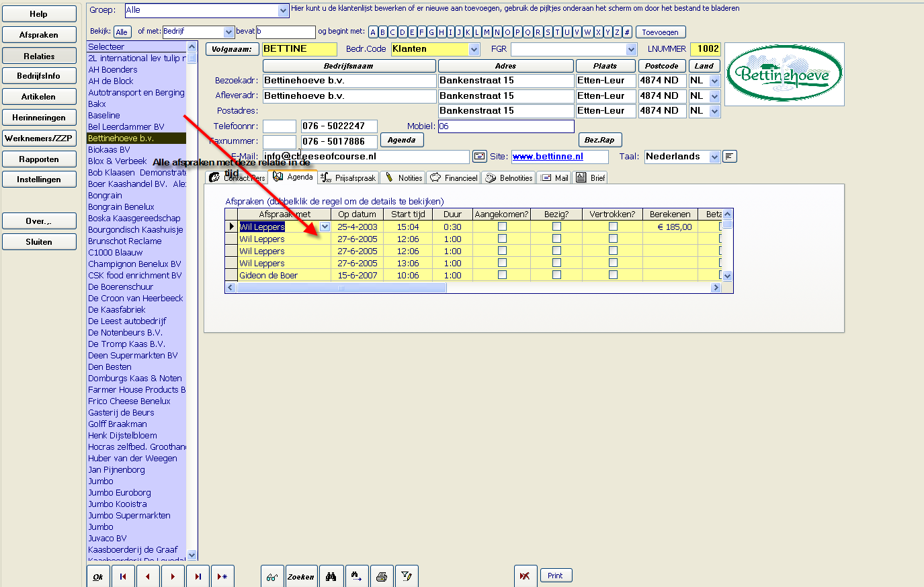The height and width of the screenshot is (587, 924).
Task: Tick Aangekomen for Gideon de Boer appointment
Action: [x=502, y=275]
